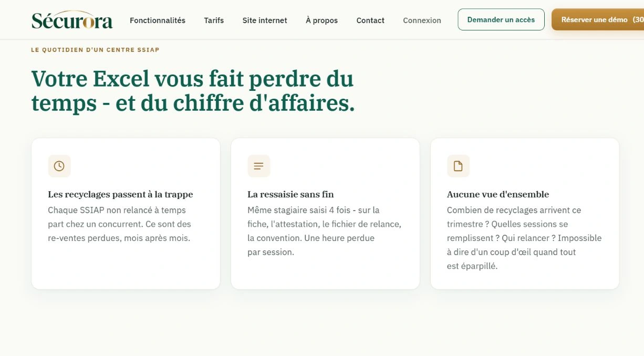This screenshot has width=644, height=356.
Task: Click the Demander un accès button
Action: point(501,19)
